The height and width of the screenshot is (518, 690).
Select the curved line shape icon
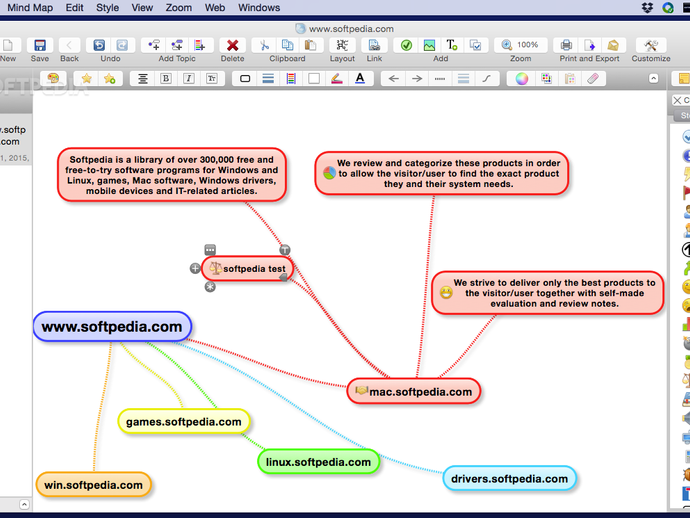pos(486,78)
